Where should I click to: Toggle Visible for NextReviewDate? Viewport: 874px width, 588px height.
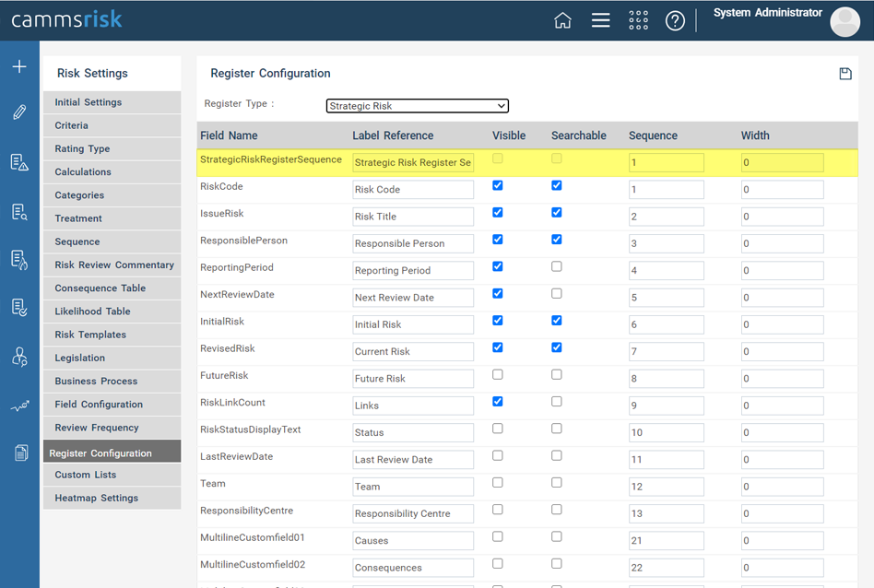498,293
